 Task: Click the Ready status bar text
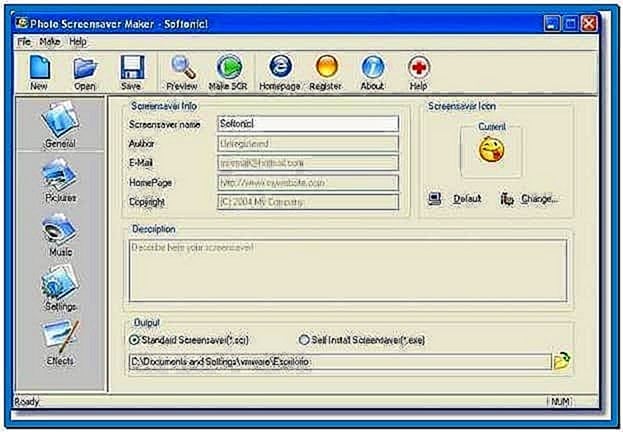27,402
